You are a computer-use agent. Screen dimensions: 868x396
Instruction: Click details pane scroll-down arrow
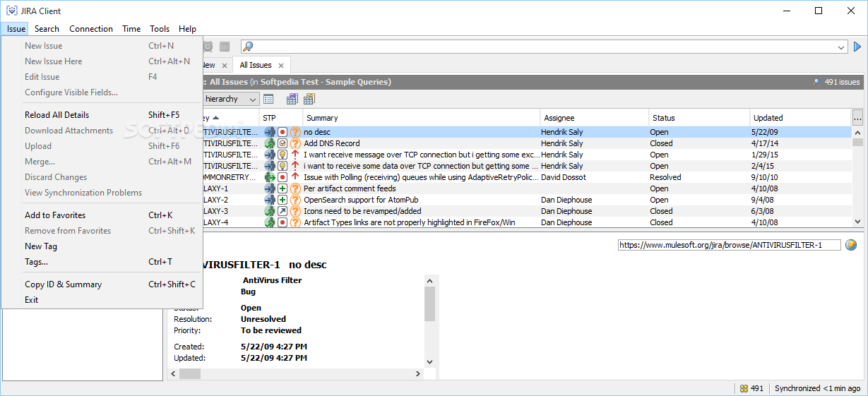pos(429,361)
